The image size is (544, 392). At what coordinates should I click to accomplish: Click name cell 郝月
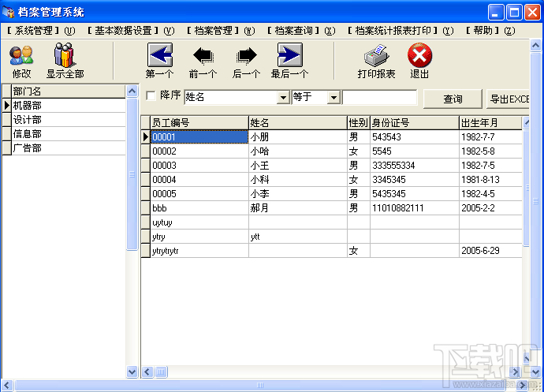(x=298, y=208)
